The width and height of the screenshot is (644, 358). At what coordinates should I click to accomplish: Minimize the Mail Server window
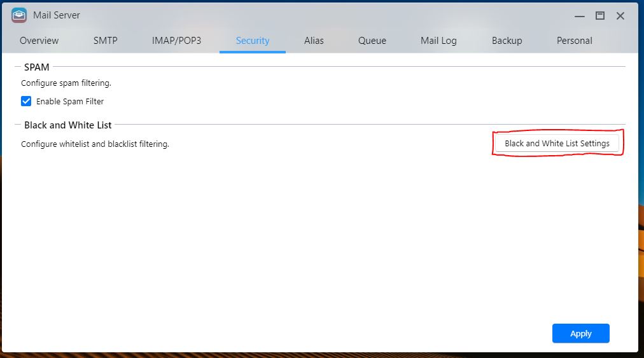(580, 16)
